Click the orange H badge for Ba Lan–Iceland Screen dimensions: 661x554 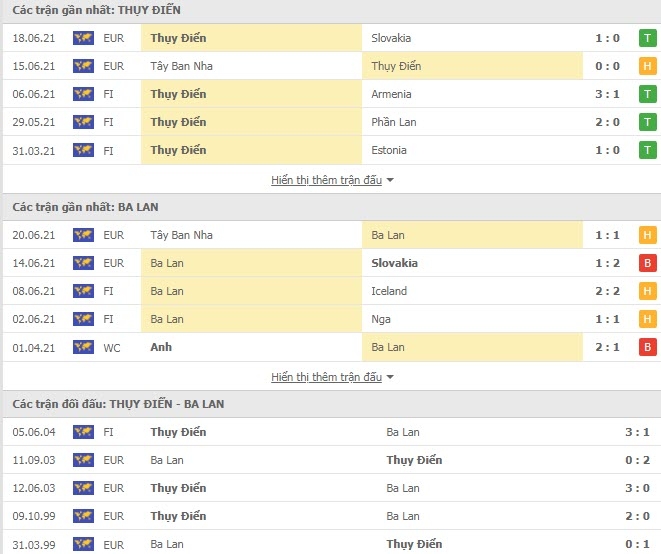click(x=648, y=291)
